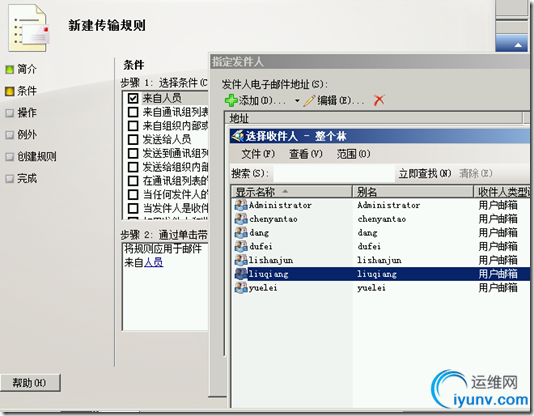Screen dimensions: 534x416
Task: Open the 文件(F) menu
Action: [258, 154]
